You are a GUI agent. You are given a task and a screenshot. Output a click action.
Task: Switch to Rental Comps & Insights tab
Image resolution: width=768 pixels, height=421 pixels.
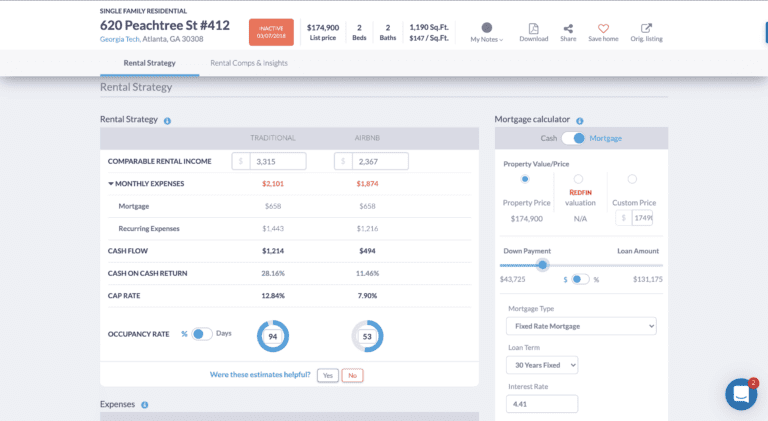point(249,63)
